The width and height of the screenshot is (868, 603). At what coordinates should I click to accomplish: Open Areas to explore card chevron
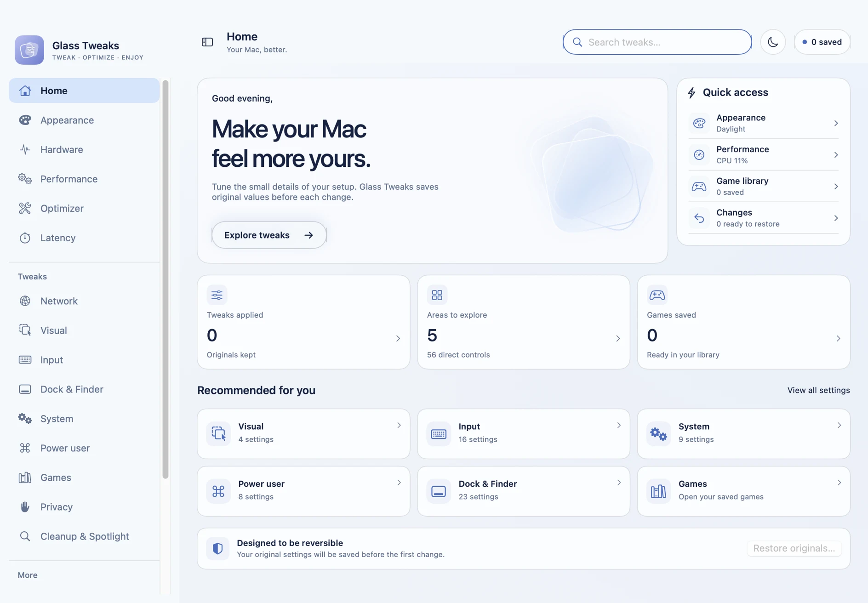pos(618,339)
